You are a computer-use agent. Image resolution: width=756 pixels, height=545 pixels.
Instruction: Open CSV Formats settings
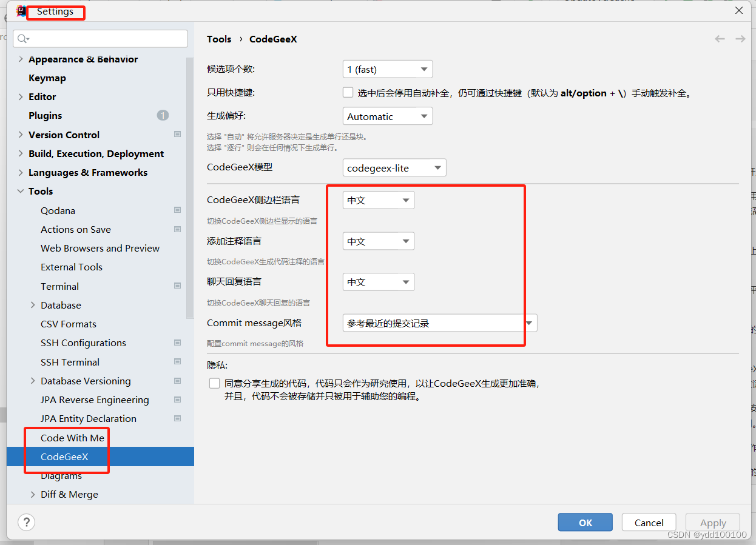69,324
